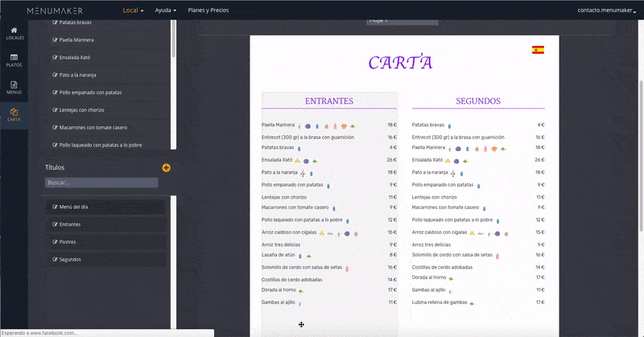Click the page vertical scrollbar
The width and height of the screenshot is (644, 337).
641,156
